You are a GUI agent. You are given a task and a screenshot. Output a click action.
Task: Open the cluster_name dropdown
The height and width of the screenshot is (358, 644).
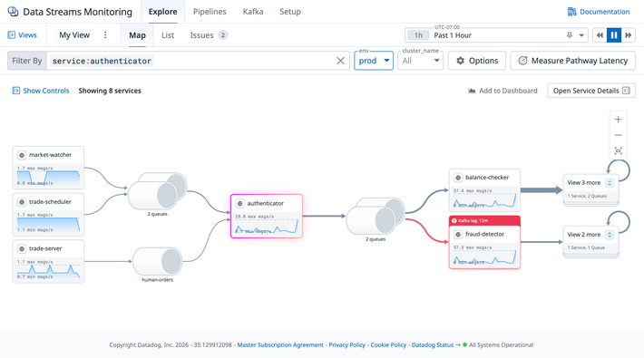(x=421, y=61)
